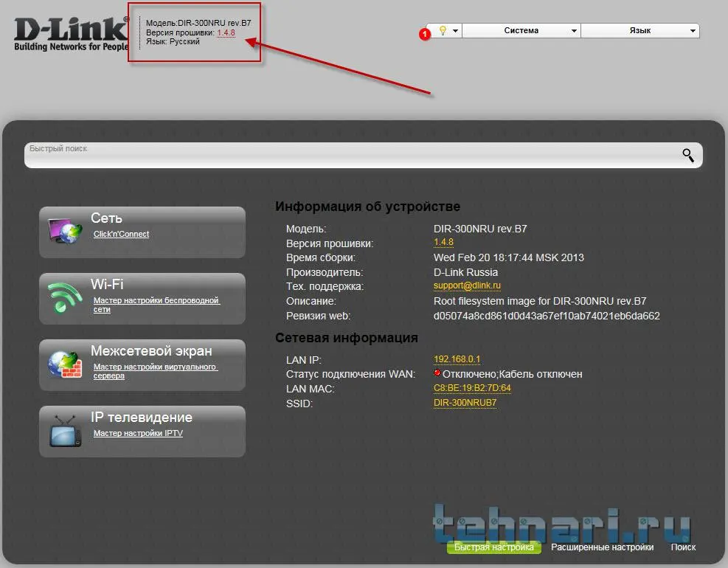Image resolution: width=728 pixels, height=568 pixels.
Task: Click the Статус подключения WAN label
Action: pos(350,374)
